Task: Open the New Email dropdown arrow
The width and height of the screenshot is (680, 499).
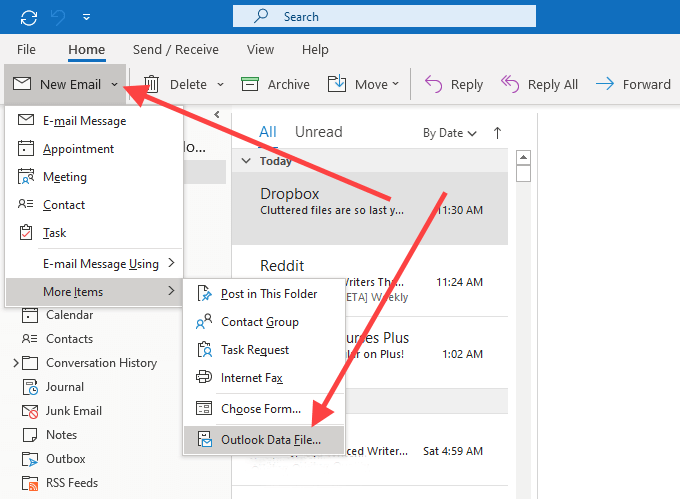Action: 115,85
